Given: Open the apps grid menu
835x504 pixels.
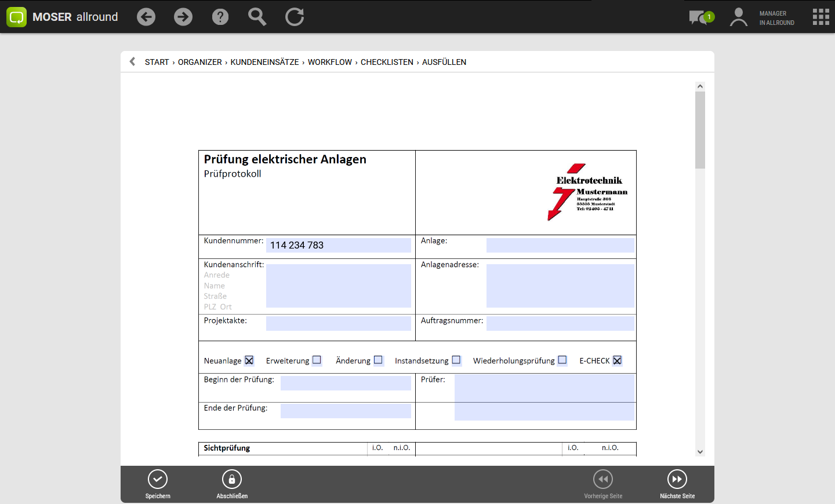Looking at the screenshot, I should click(821, 17).
